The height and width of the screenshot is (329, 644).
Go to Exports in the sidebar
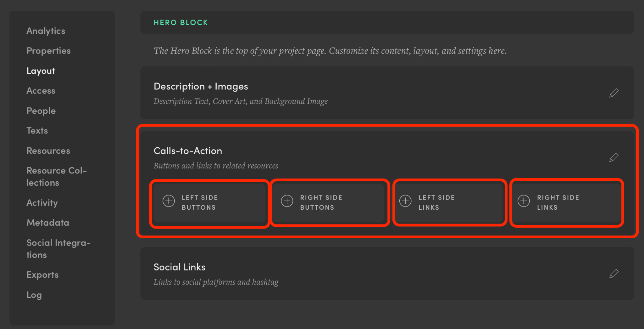(42, 275)
